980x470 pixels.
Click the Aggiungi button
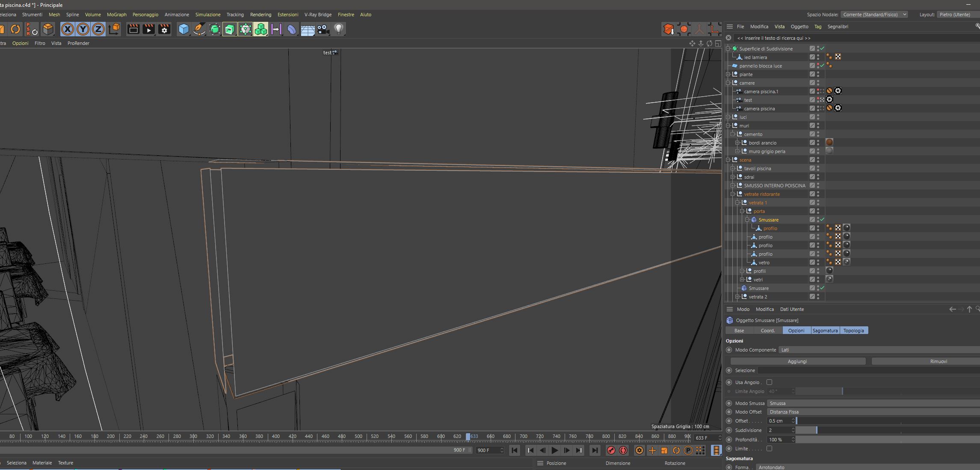tap(797, 361)
